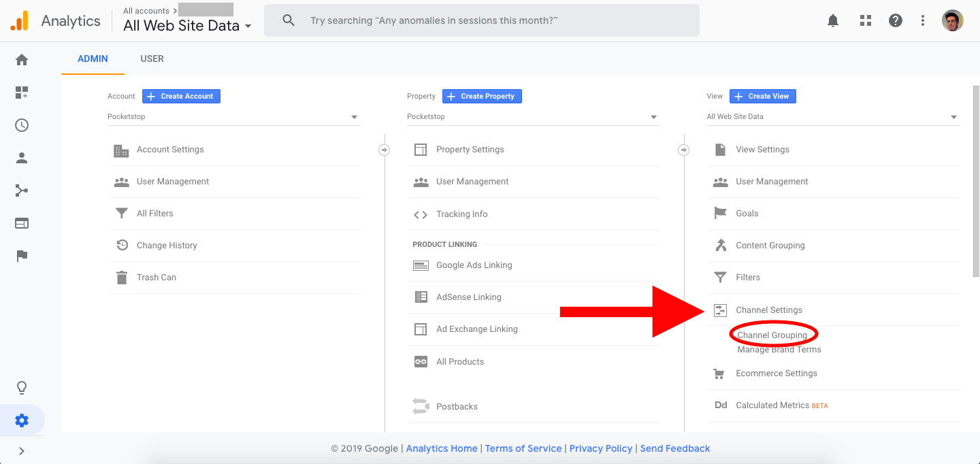Click the Help question mark icon
This screenshot has height=464, width=980.
[895, 20]
